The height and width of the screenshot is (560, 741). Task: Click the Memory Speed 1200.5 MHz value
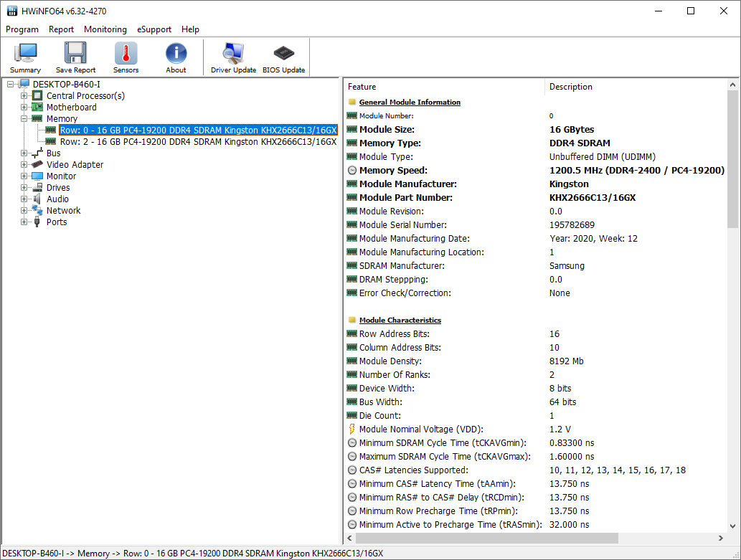[x=636, y=170]
